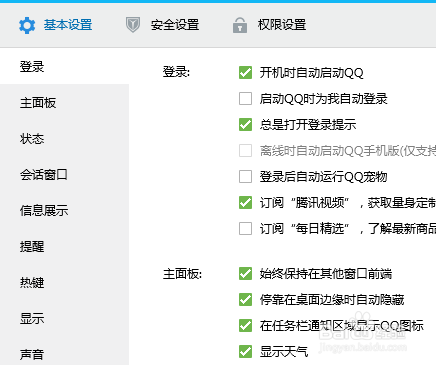Click the text 停靠在桌面边缘时自动隐藏
Image resolution: width=436 pixels, height=365 pixels.
coord(332,300)
